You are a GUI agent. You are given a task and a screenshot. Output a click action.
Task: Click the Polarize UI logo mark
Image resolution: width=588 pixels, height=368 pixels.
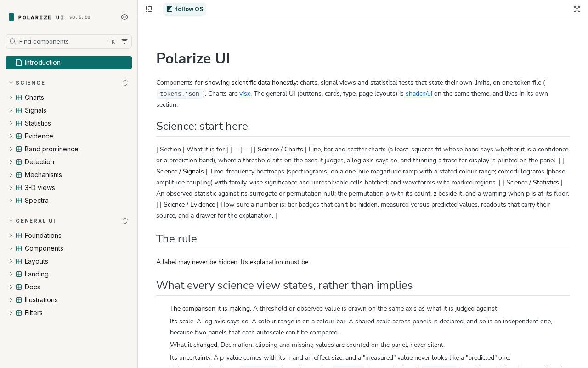click(x=11, y=17)
